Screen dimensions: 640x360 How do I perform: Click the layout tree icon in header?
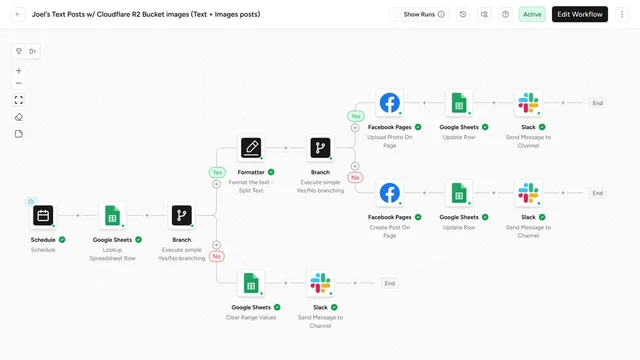pyautogui.click(x=484, y=14)
